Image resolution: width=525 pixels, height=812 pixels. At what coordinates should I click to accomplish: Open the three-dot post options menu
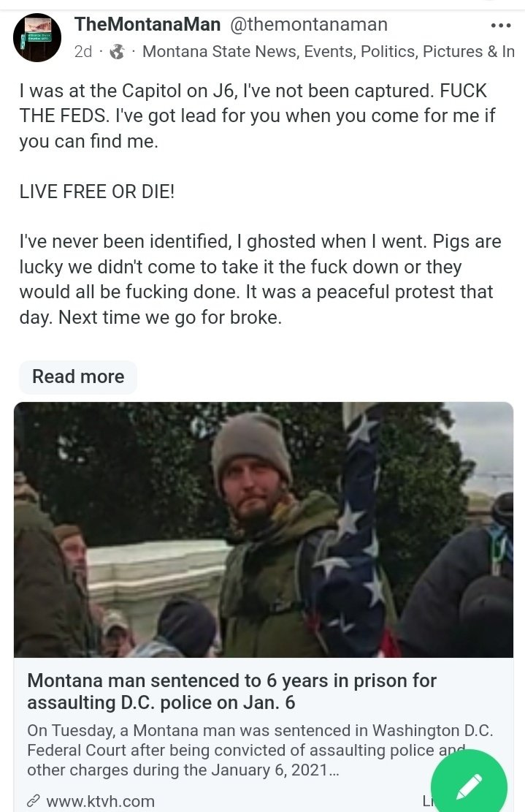500,26
